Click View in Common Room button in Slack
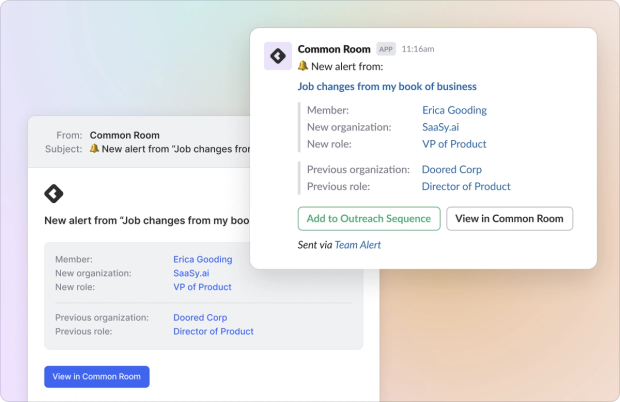 [x=509, y=219]
